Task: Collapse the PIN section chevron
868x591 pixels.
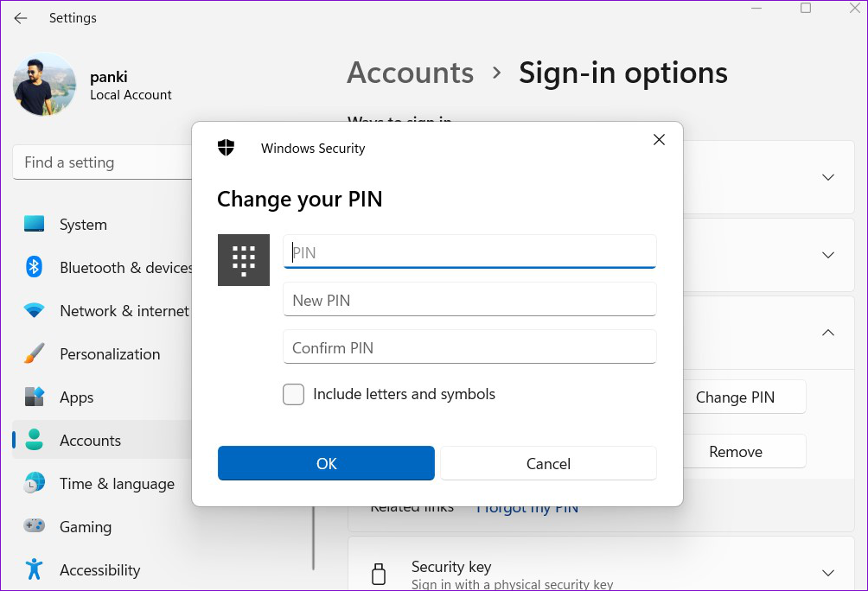Action: [828, 333]
